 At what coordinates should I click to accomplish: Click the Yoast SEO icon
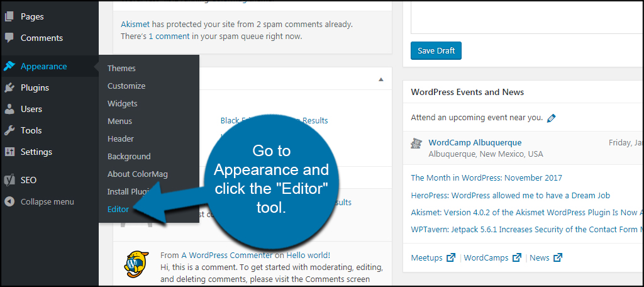coord(9,180)
